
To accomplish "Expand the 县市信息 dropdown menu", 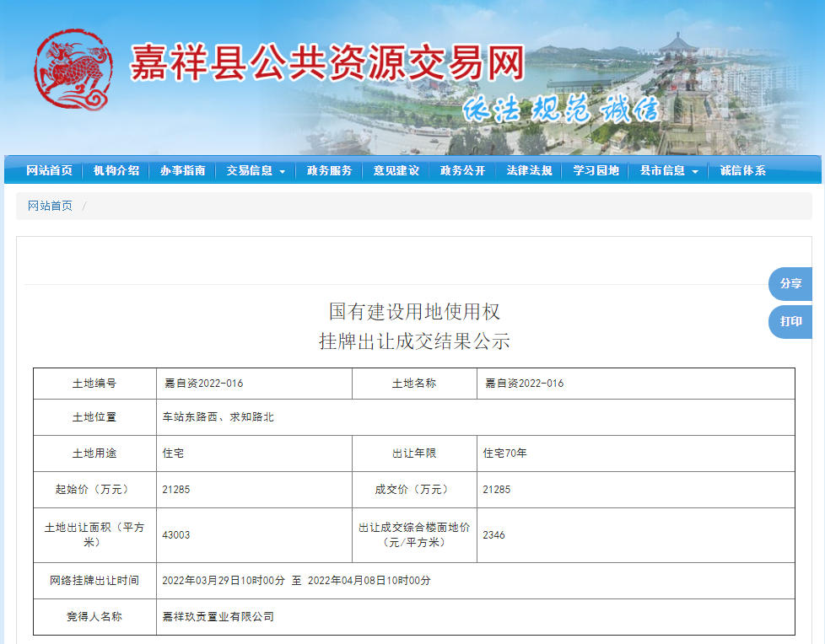I will 667,169.
